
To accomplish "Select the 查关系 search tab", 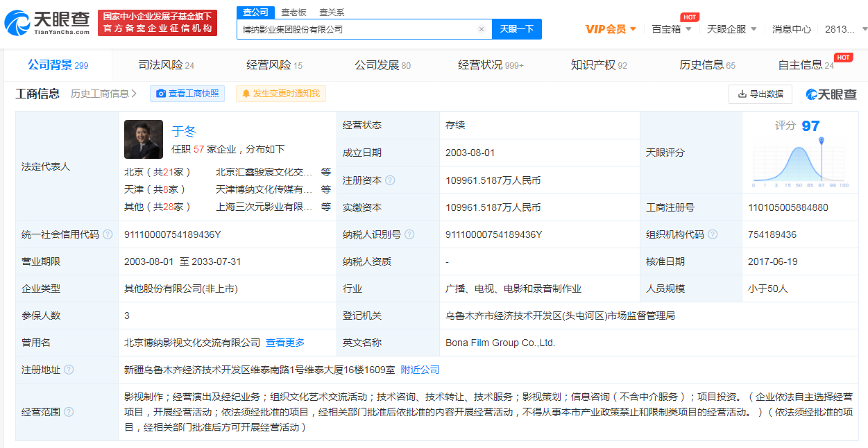I will point(332,12).
